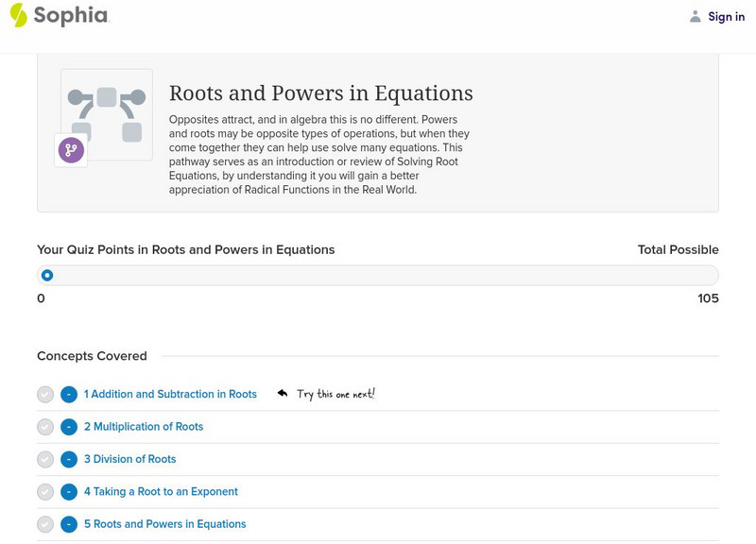Screen dimensions: 756x544
Task: Open '5 Roots and Powers in Equations'
Action: (163, 523)
